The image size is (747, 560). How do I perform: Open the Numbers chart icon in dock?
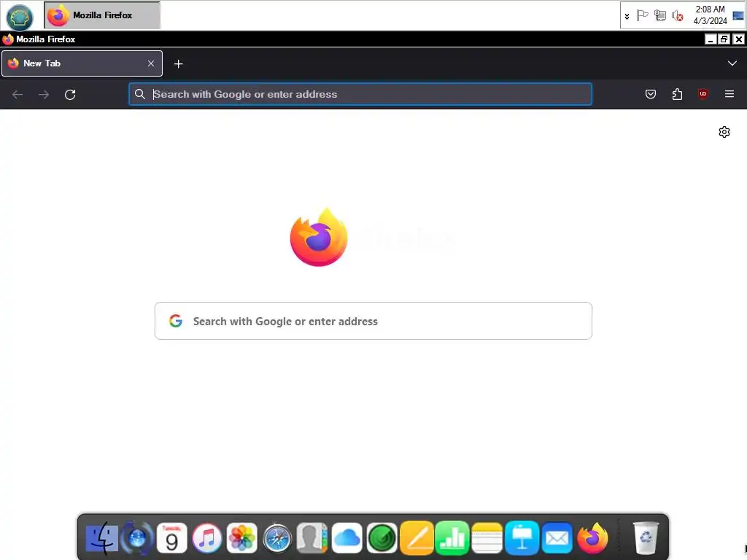(x=452, y=538)
